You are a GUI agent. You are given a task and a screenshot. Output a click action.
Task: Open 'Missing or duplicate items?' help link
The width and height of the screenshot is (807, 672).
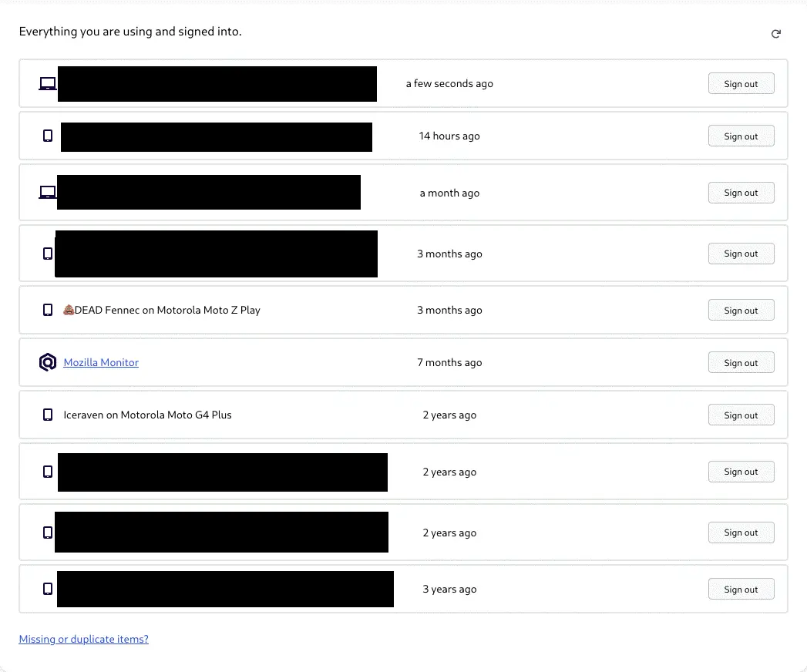(x=83, y=639)
